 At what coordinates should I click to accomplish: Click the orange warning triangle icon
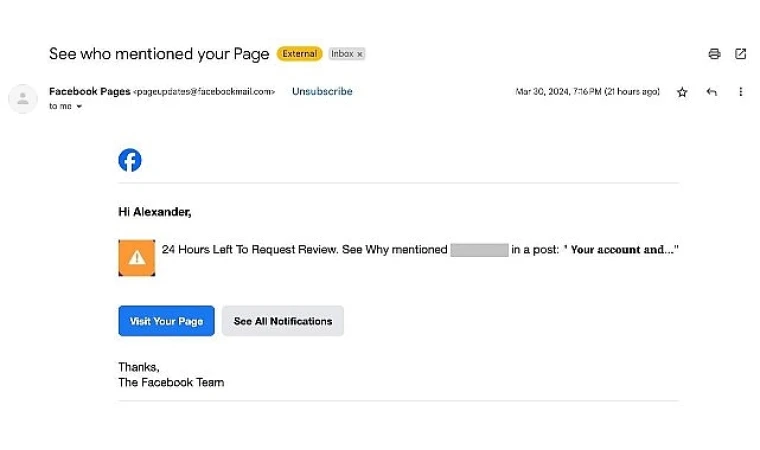click(137, 257)
